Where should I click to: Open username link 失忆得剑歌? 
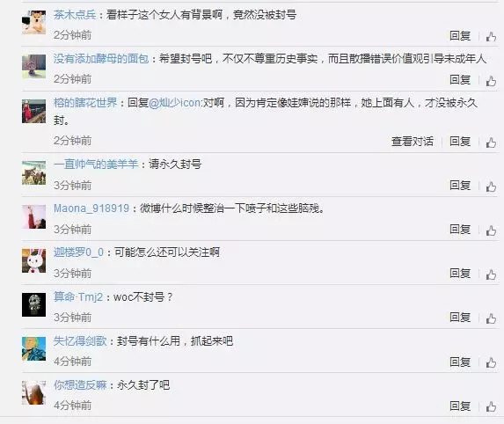pos(80,340)
